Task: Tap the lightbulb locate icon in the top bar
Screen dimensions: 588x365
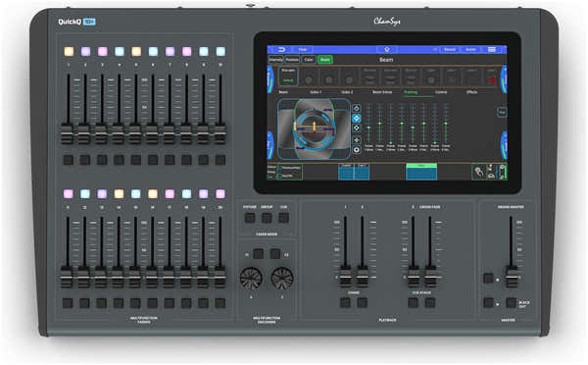Action: click(x=387, y=50)
